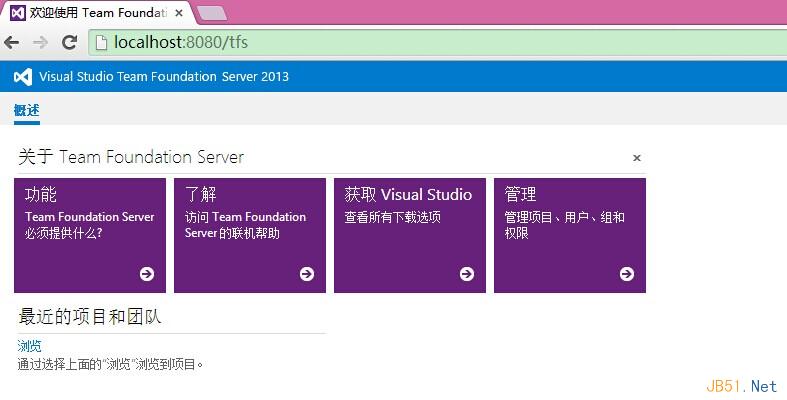Reload the page with refresh icon
Screen dimensions: 787x400
pos(69,42)
